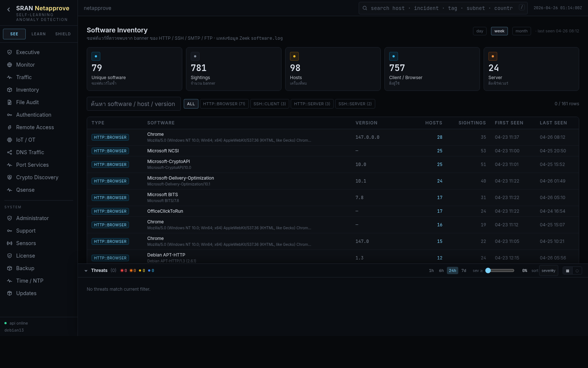Click the software/host/version search field
588x368 pixels.
coord(133,104)
